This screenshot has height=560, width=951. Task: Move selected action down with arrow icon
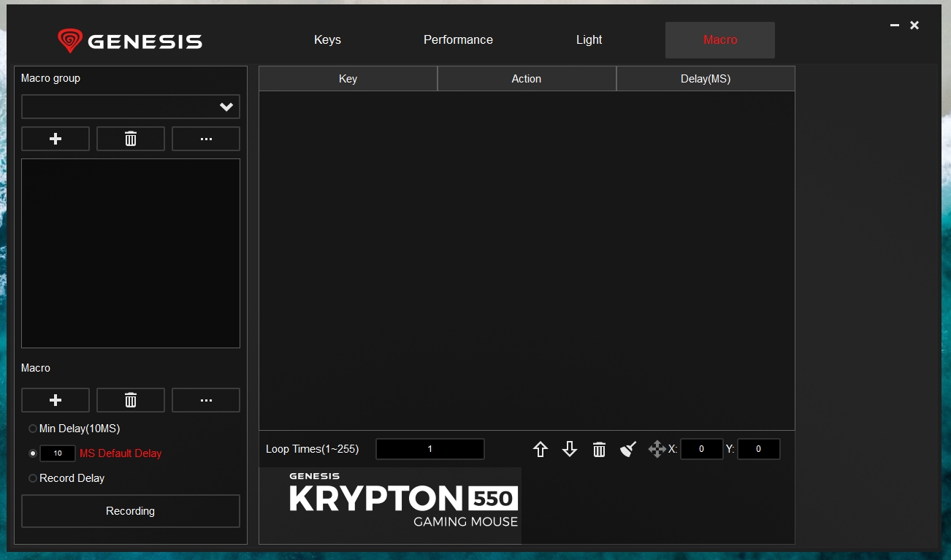click(570, 449)
